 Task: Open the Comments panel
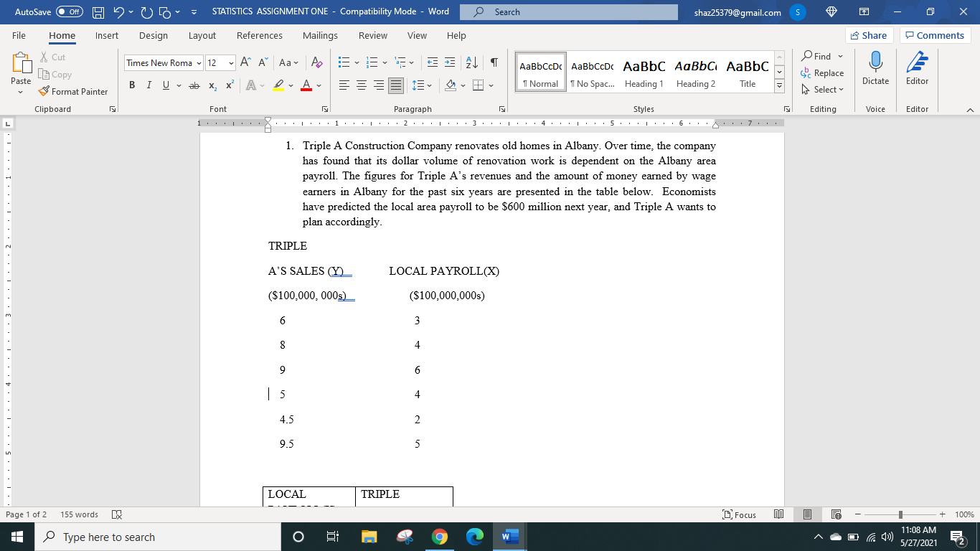[935, 34]
